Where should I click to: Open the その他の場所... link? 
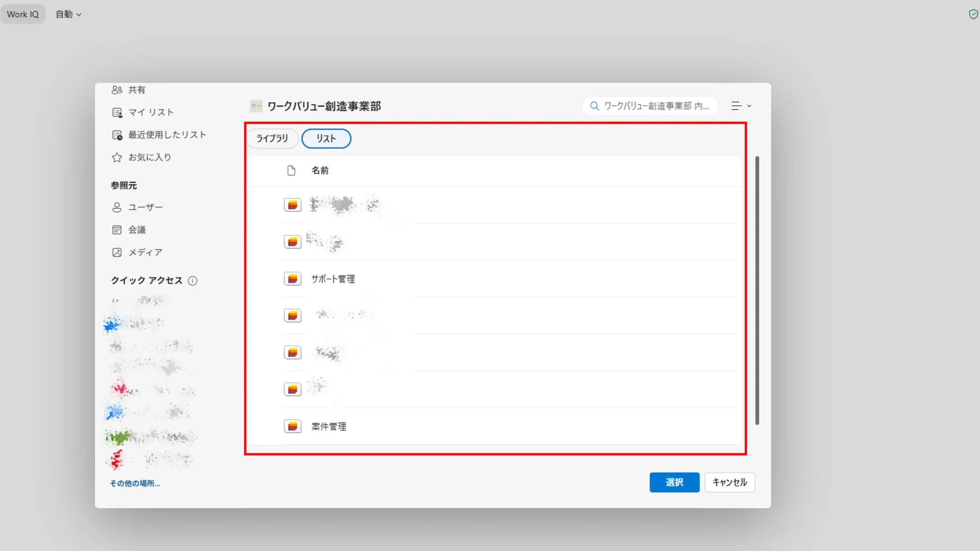point(135,483)
